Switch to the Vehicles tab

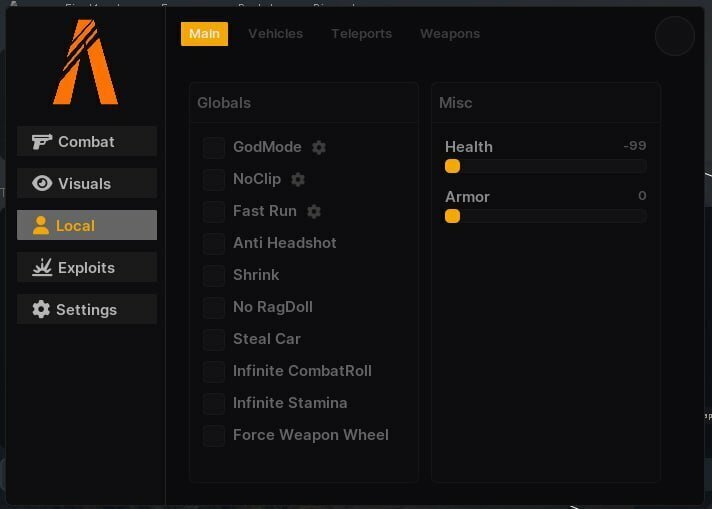tap(276, 34)
